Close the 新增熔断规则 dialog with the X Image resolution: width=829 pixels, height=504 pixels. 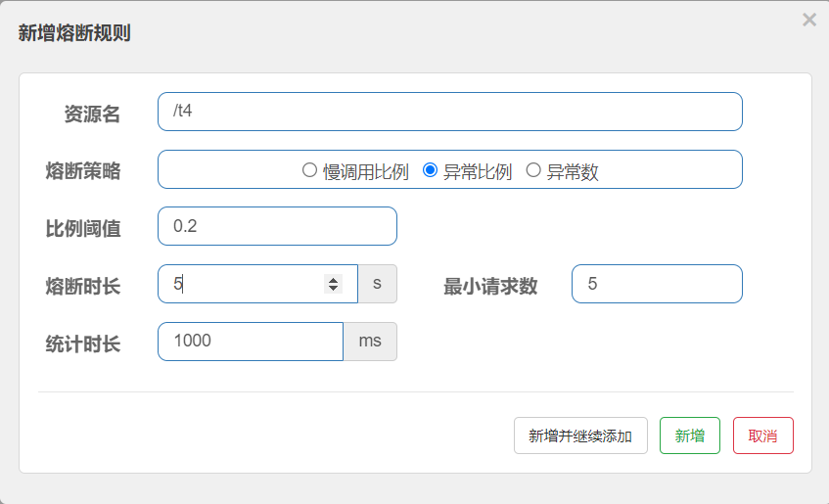coord(808,20)
